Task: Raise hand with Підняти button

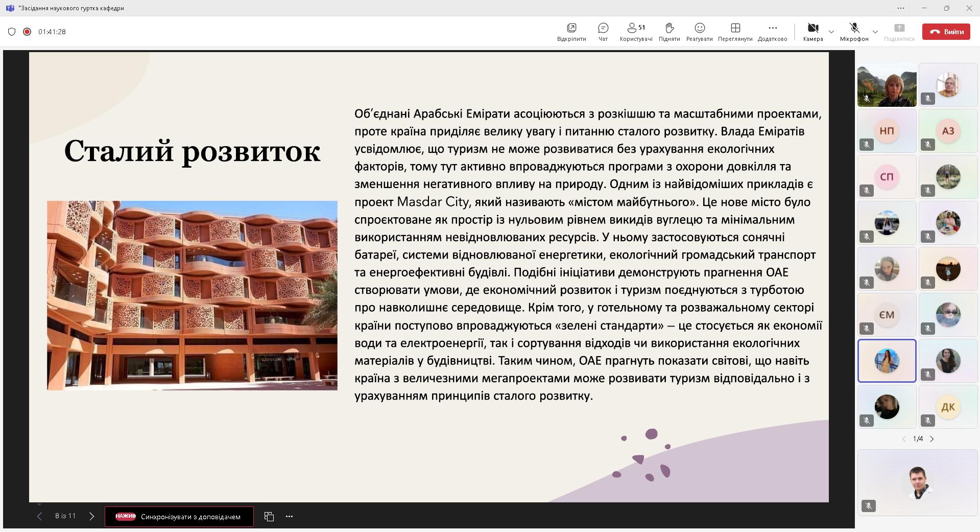Action: (669, 32)
